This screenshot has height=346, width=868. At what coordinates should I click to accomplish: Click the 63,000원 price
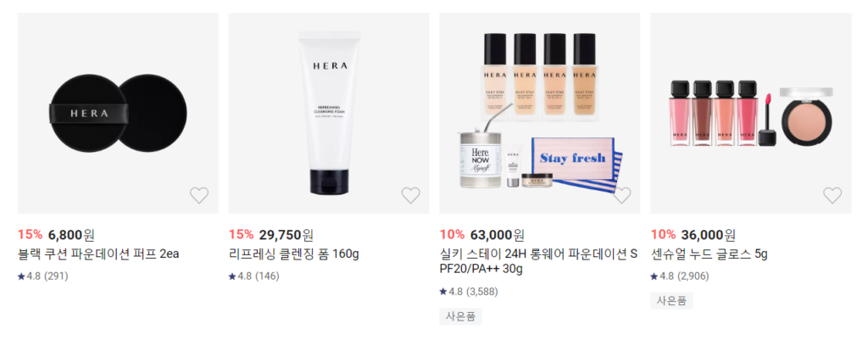(497, 235)
